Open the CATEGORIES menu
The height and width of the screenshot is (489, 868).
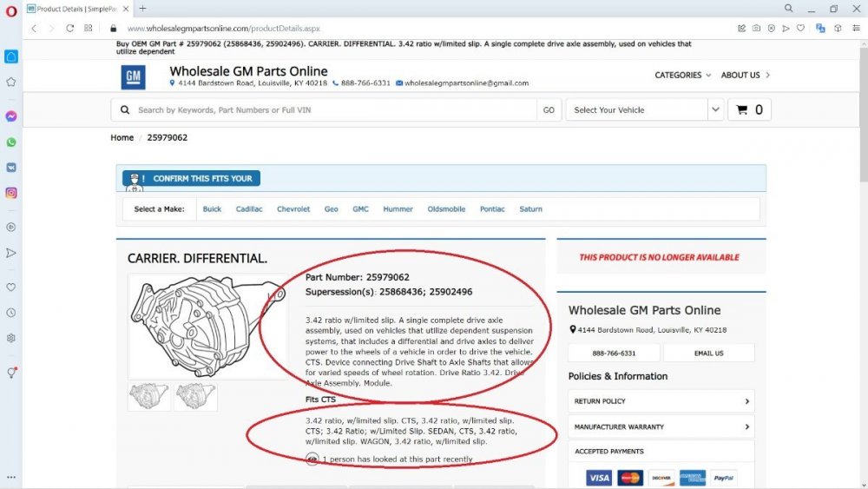(x=682, y=75)
